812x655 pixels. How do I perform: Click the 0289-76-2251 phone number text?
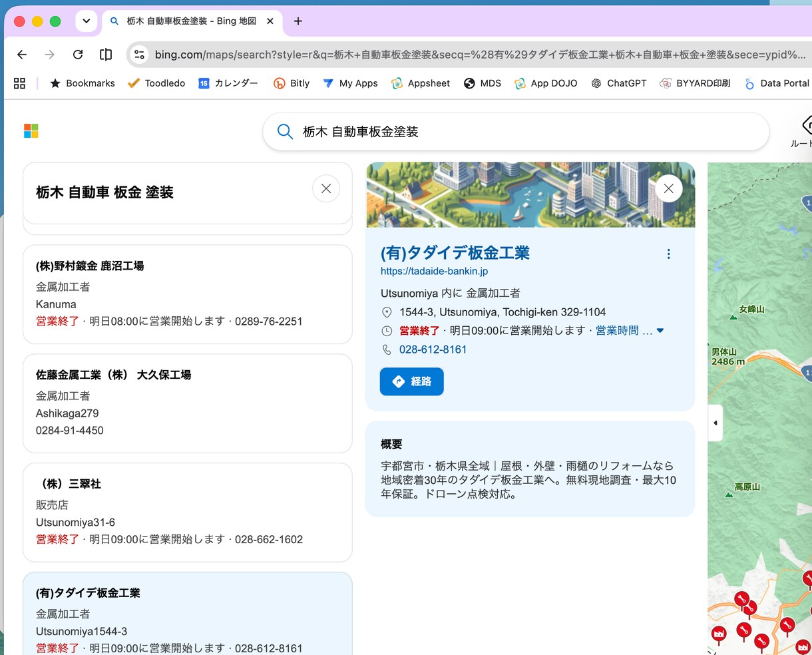pyautogui.click(x=268, y=322)
